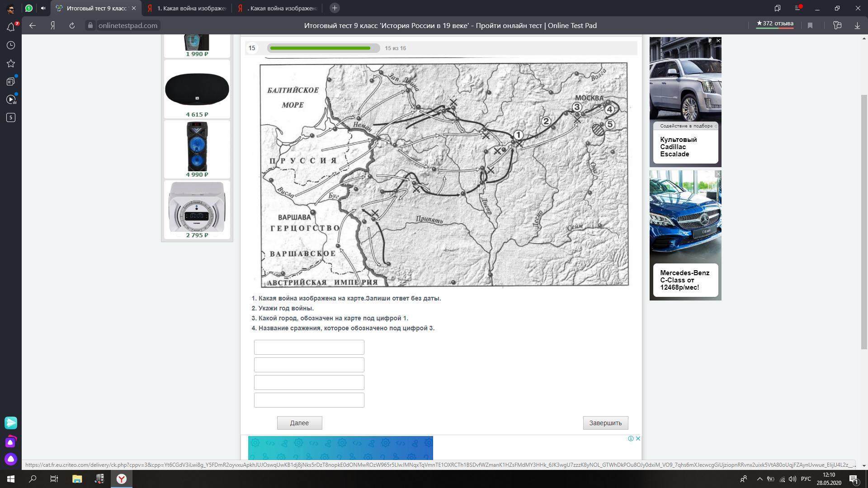Open Windows Start menu
Image resolution: width=868 pixels, height=488 pixels.
pos(11,479)
